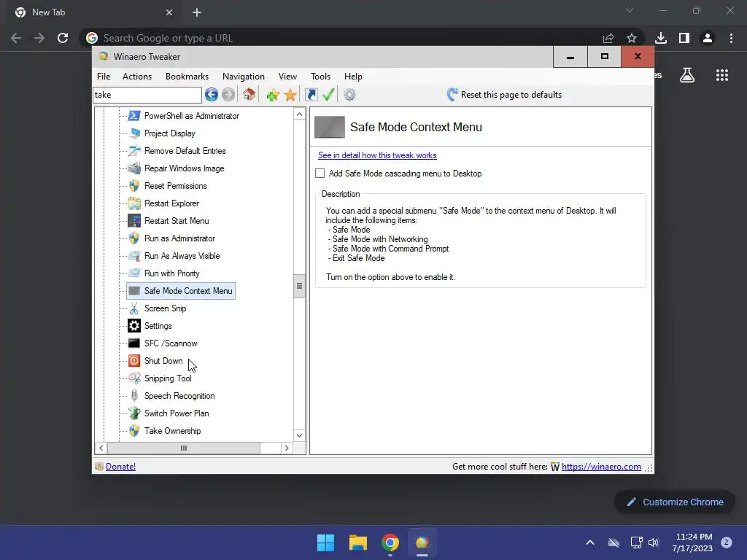The height and width of the screenshot is (560, 747).
Task: Open Screen Snip tweak
Action: pyautogui.click(x=165, y=308)
